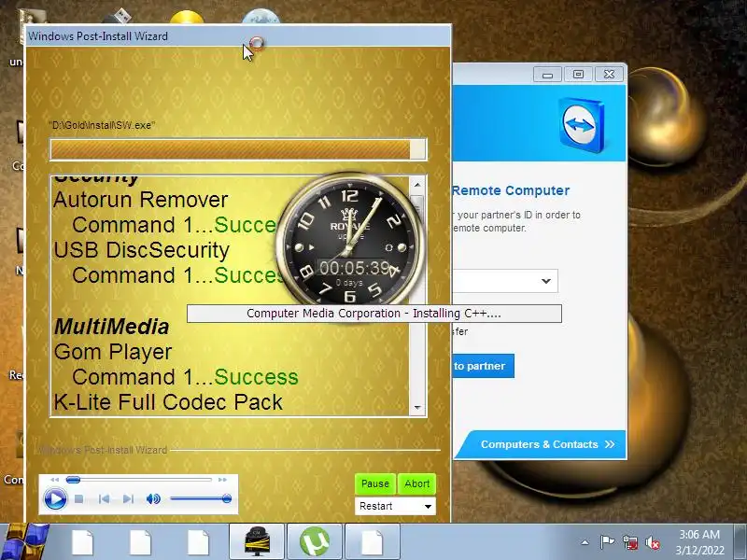Image resolution: width=747 pixels, height=560 pixels.
Task: Close the TeamViewer window
Action: pyautogui.click(x=609, y=75)
